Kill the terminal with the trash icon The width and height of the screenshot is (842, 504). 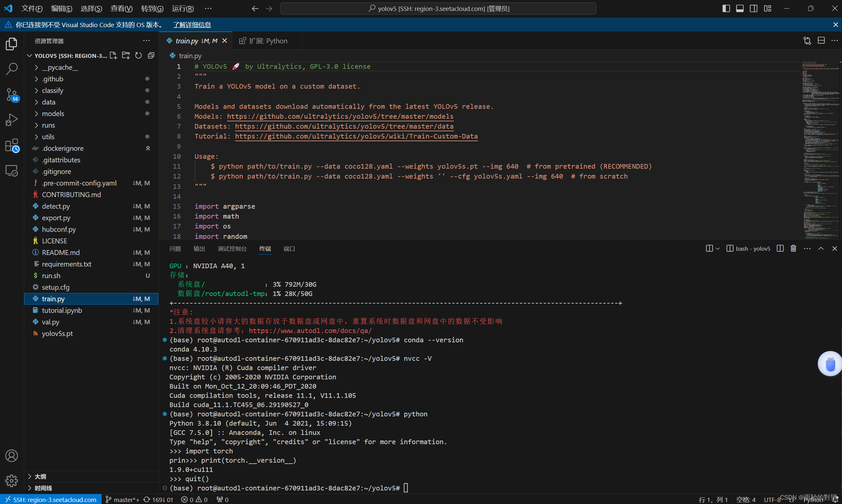click(x=793, y=248)
